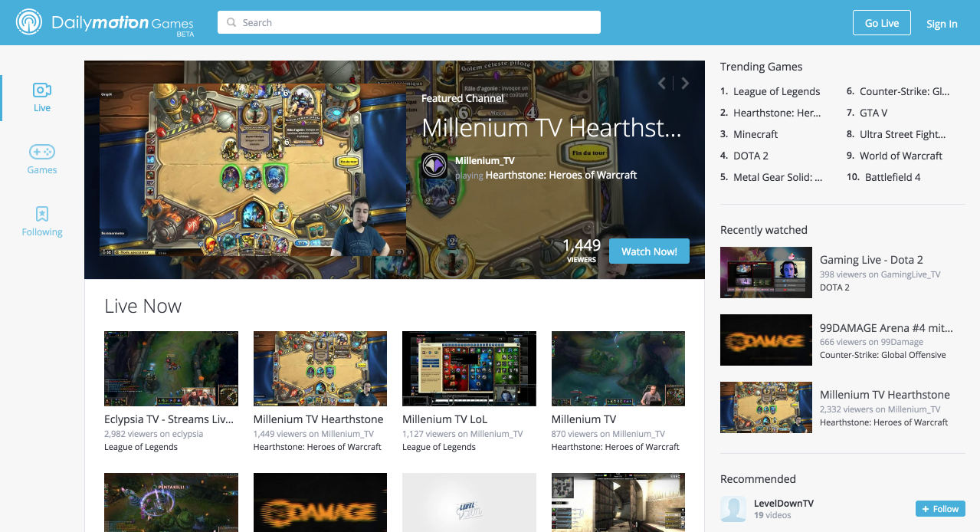Open the LevelDownTV recommended channel name
This screenshot has height=532, width=980.
coord(784,504)
